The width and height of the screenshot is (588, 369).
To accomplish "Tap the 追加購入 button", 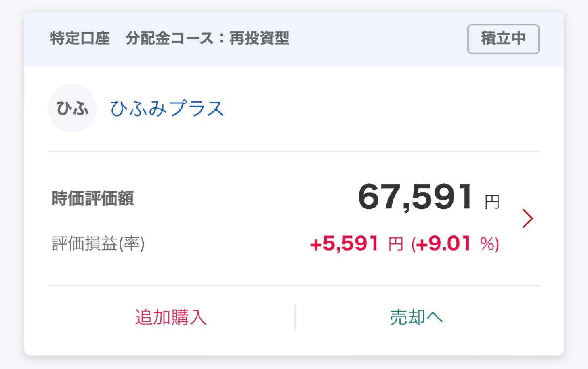I will tap(171, 317).
